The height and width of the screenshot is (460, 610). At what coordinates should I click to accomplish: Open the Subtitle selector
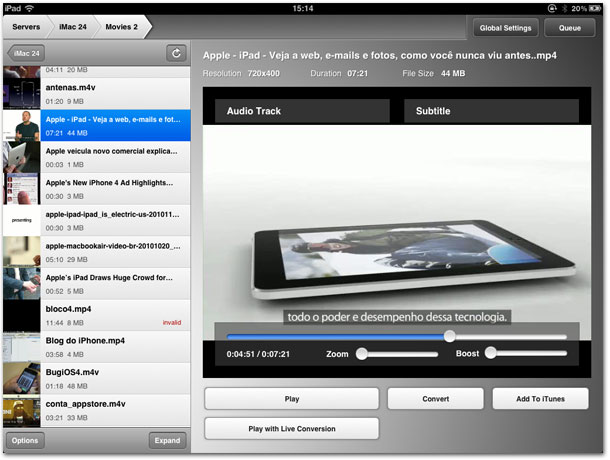tap(491, 111)
